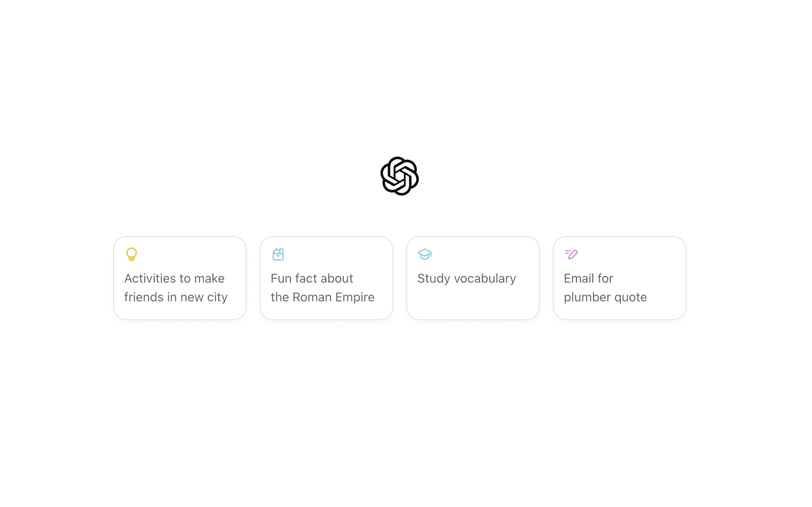Screen dimensions: 812x507
Task: Click the 'Activities to make' text line
Action: coord(174,278)
